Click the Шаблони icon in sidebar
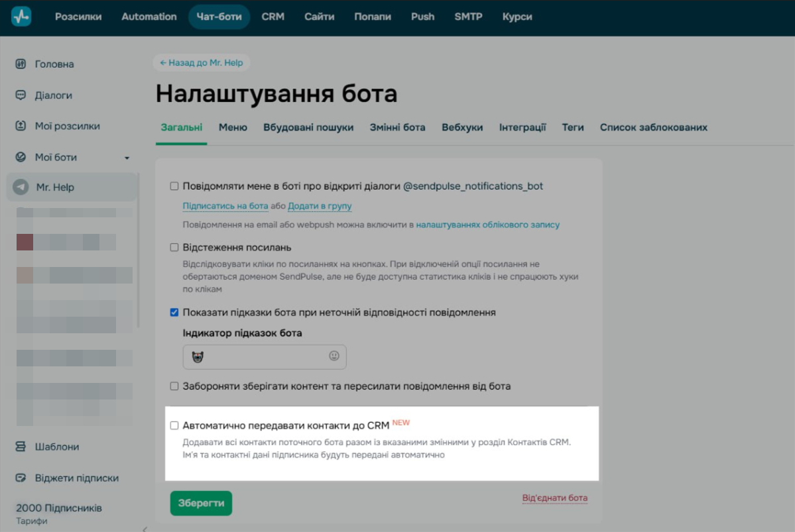The height and width of the screenshot is (532, 795). tap(21, 447)
